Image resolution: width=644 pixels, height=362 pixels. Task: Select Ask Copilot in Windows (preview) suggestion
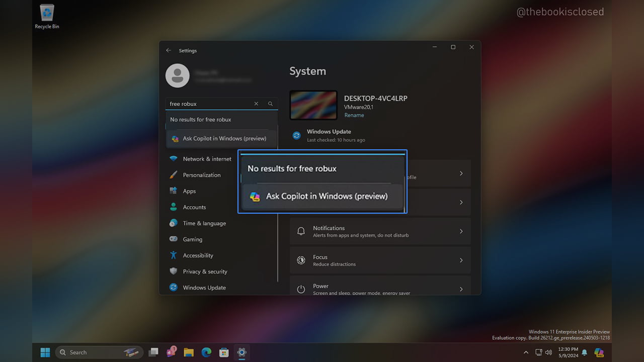221,138
